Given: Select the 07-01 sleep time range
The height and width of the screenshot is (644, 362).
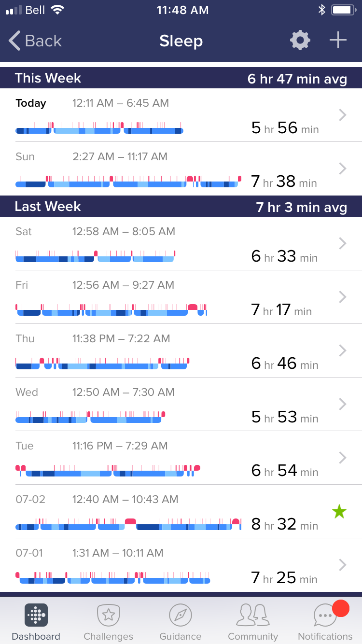Looking at the screenshot, I should pos(117,553).
